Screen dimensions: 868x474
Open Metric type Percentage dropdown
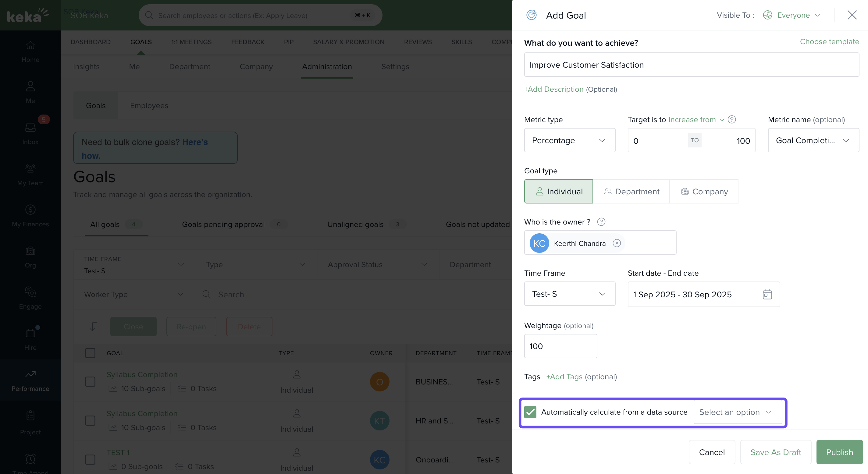569,140
